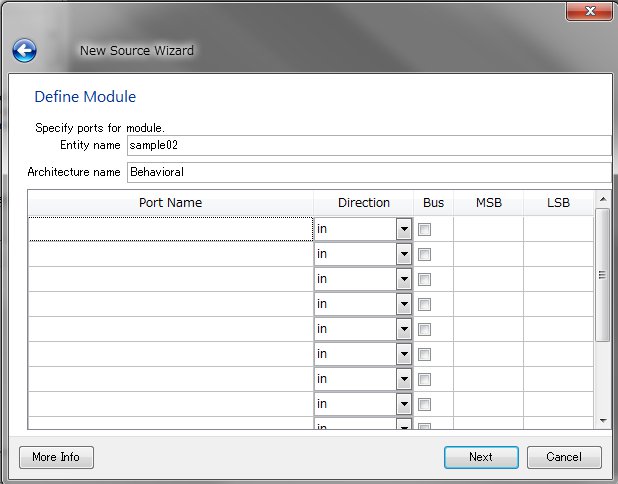This screenshot has height=484, width=618.
Task: Check the Bus checkbox in third row
Action: (425, 279)
